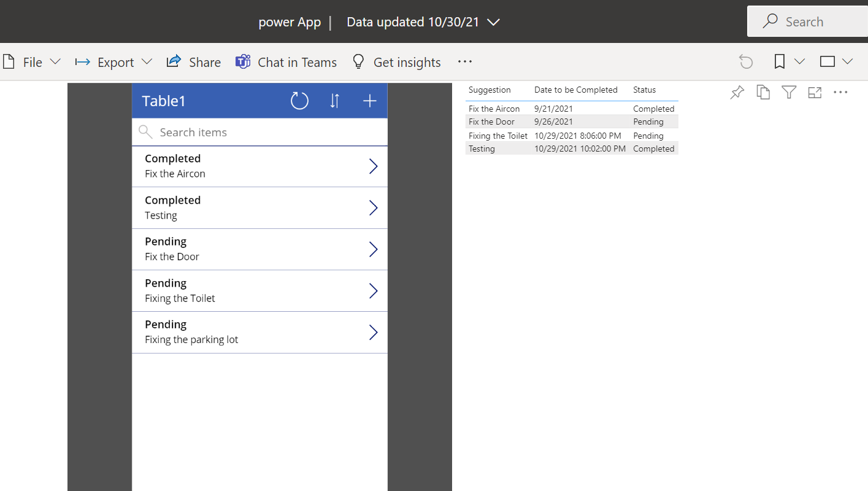Sort by the Suggestion column header
This screenshot has height=491, width=868.
[490, 90]
